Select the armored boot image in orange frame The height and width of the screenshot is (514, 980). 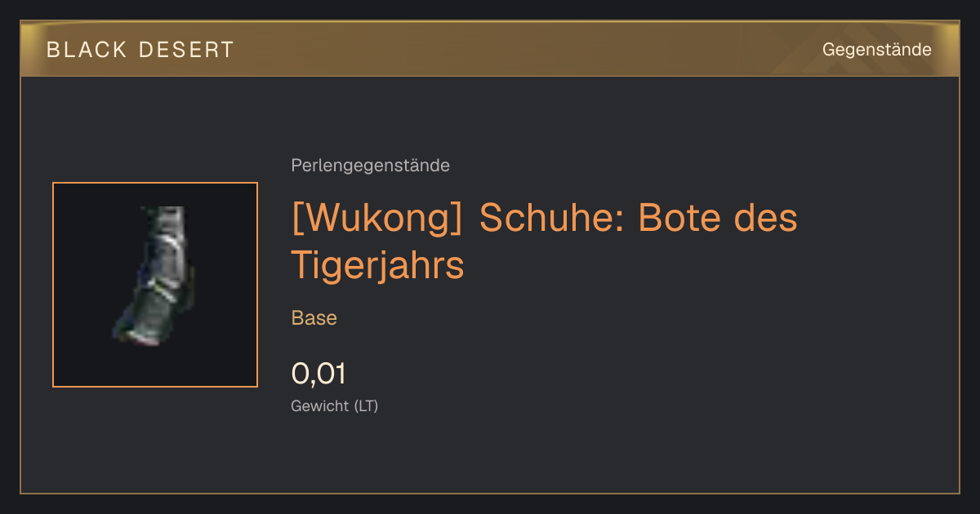point(155,285)
